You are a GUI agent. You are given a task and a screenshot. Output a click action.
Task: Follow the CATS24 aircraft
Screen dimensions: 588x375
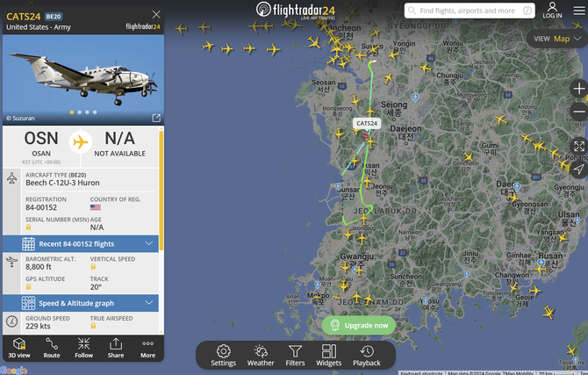point(84,347)
